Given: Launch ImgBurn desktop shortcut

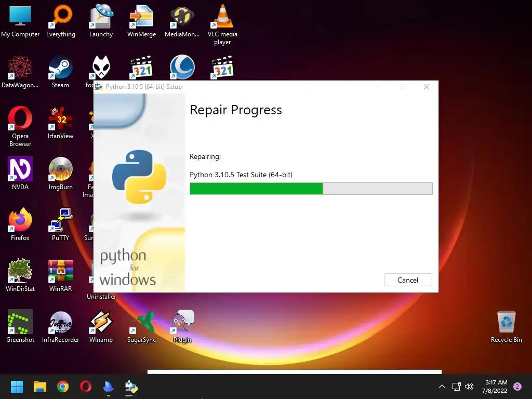Looking at the screenshot, I should pyautogui.click(x=60, y=174).
